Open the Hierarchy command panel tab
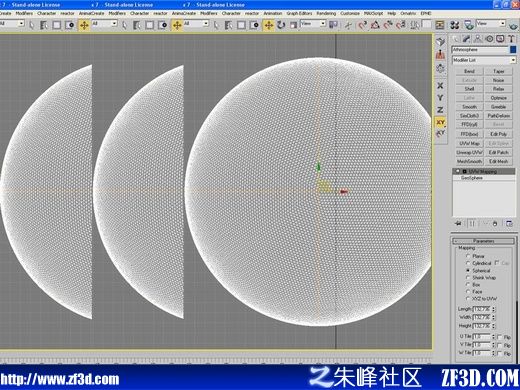The image size is (520, 390). (478, 39)
